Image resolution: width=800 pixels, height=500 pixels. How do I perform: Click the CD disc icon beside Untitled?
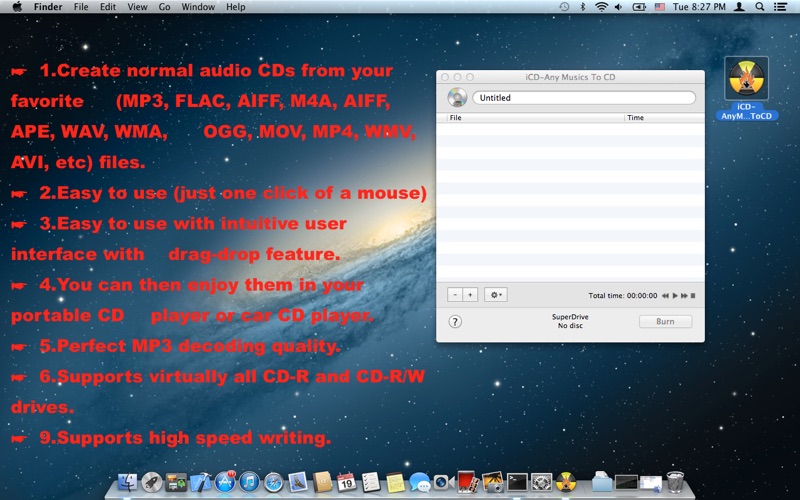457,97
